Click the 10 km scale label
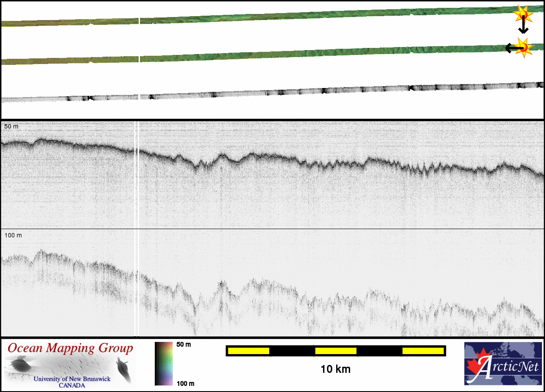 pos(335,369)
